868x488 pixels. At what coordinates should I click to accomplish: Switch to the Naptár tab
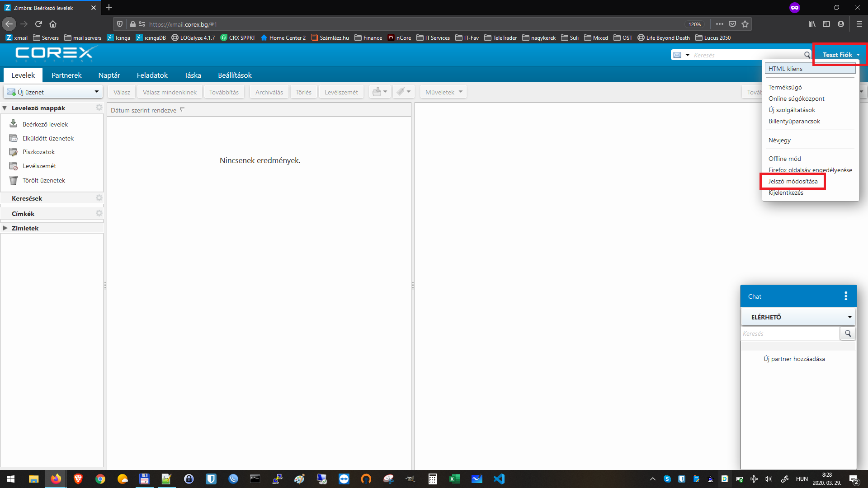tap(109, 75)
